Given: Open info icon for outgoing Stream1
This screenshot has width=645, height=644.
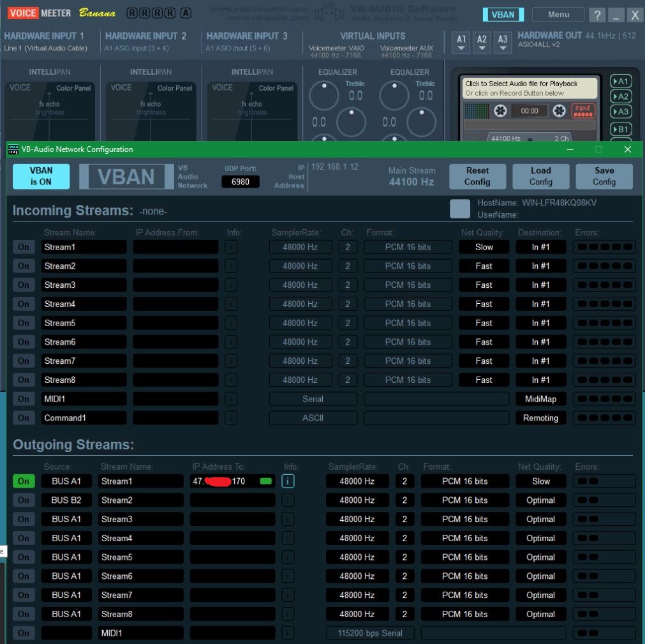Looking at the screenshot, I should click(288, 481).
